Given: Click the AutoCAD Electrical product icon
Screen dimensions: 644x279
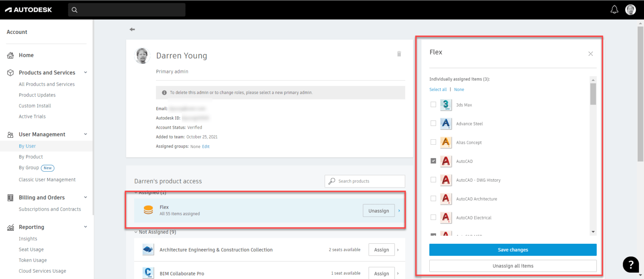Looking at the screenshot, I should 446,218.
